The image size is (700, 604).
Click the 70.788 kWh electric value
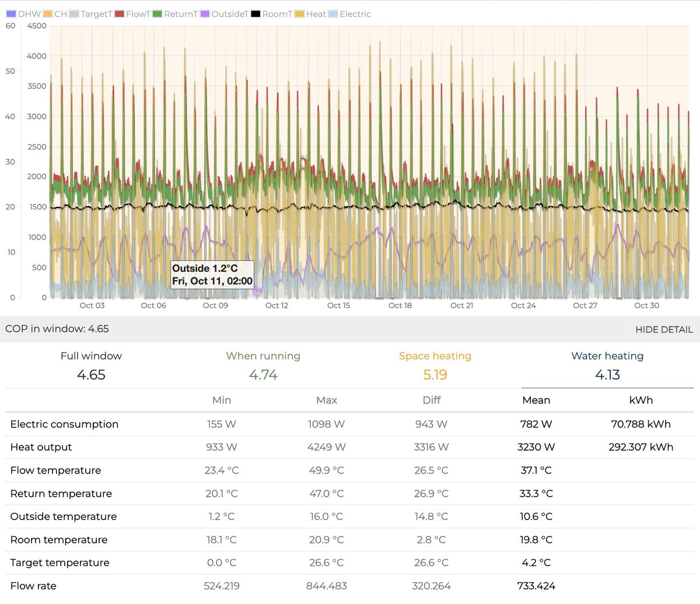(640, 424)
